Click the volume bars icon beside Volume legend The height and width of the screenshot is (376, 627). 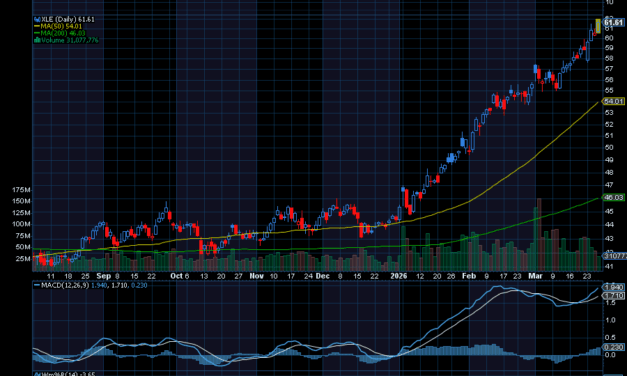[x=37, y=40]
